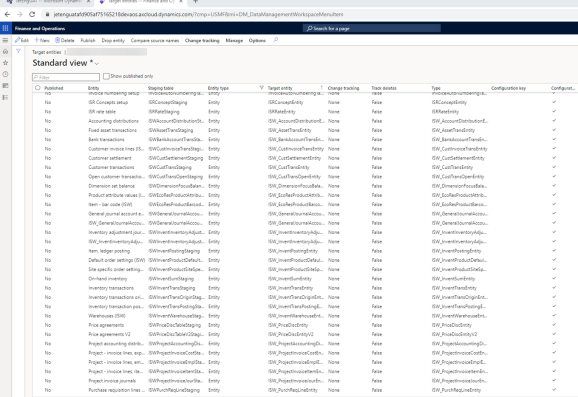Reload the page with refresh icon
The image size is (578, 397).
pyautogui.click(x=32, y=14)
